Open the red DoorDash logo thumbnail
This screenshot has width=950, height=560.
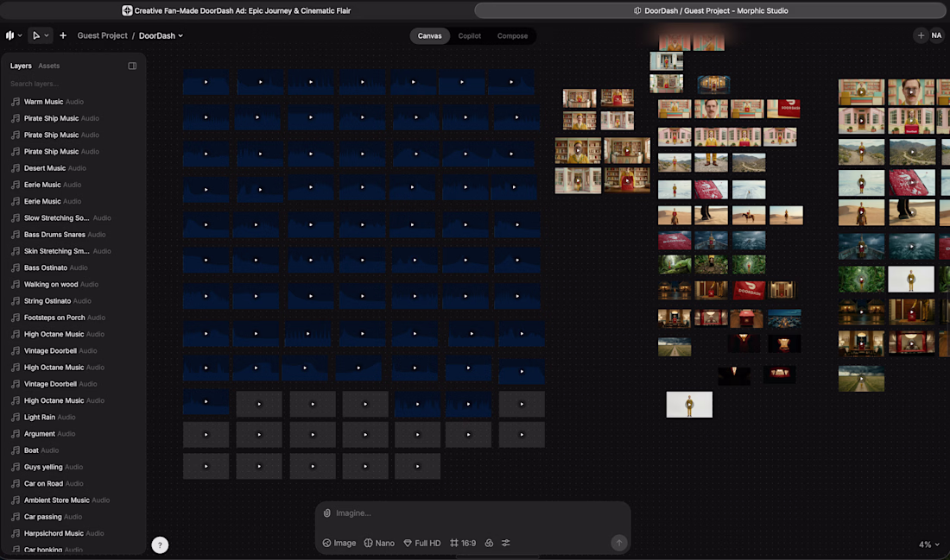(749, 290)
